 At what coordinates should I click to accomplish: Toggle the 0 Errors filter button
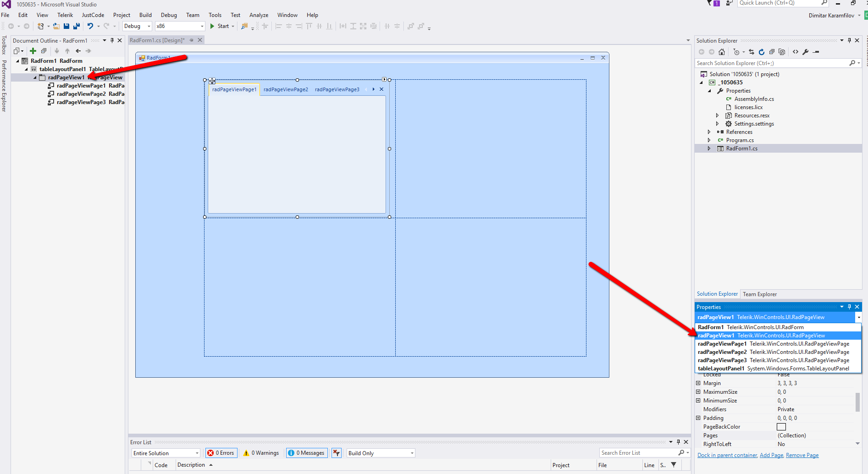[x=221, y=453]
